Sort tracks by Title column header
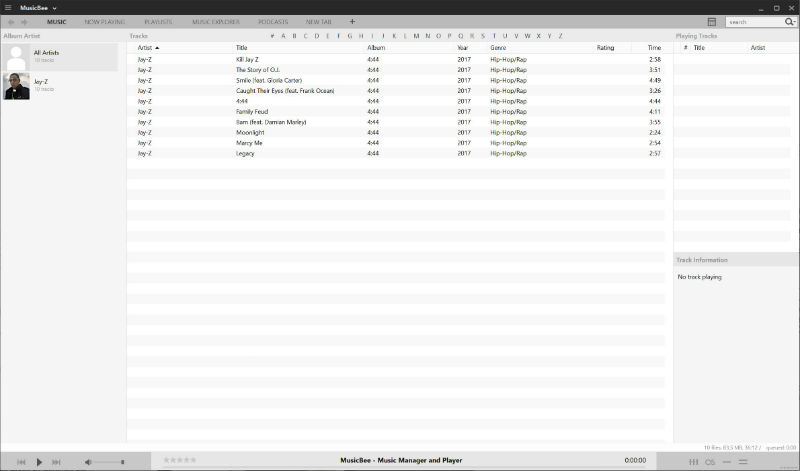The height and width of the screenshot is (471, 800). (242, 47)
